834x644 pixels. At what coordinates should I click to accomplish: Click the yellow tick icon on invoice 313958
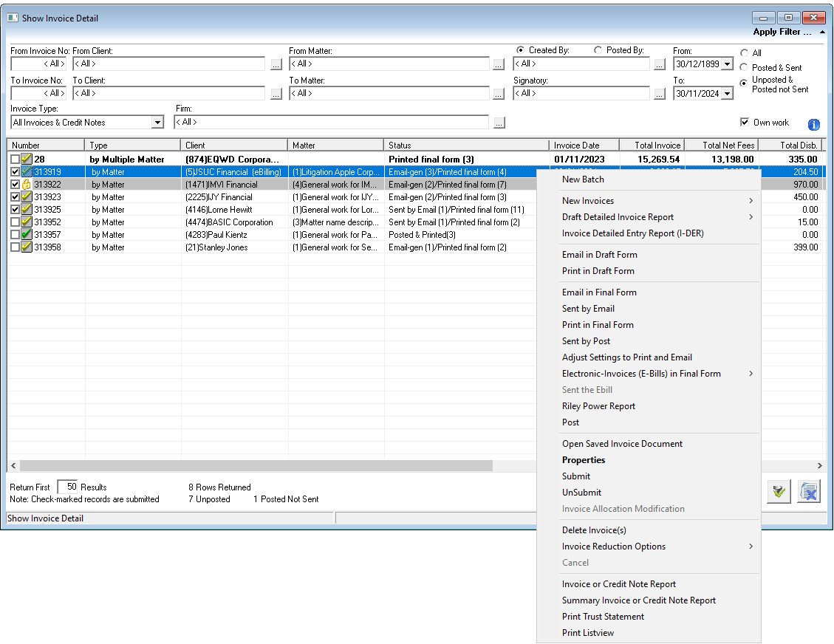click(x=27, y=247)
